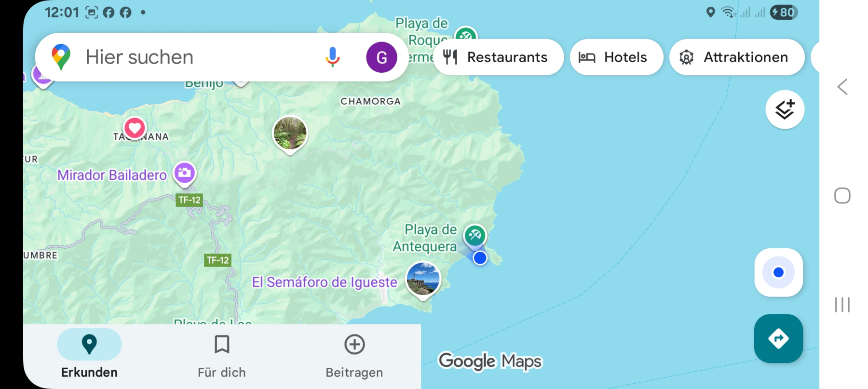
Task: Tap the El Semáforo de Igueste label
Action: point(325,282)
